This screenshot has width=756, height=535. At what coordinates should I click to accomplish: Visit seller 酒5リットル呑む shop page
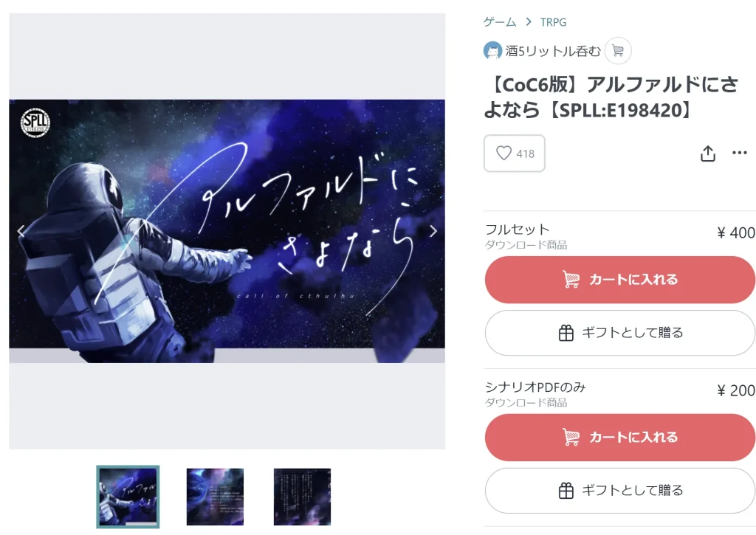click(x=553, y=51)
